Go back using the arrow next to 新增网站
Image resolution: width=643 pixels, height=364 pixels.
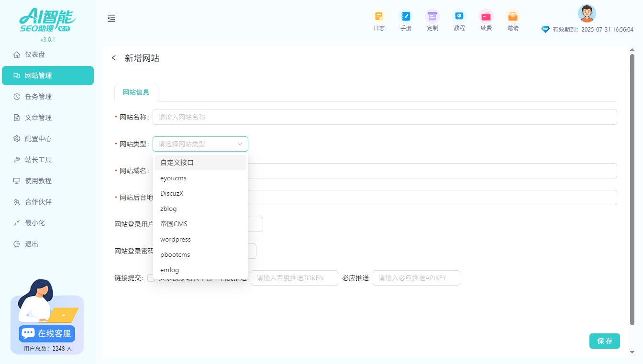click(x=113, y=58)
